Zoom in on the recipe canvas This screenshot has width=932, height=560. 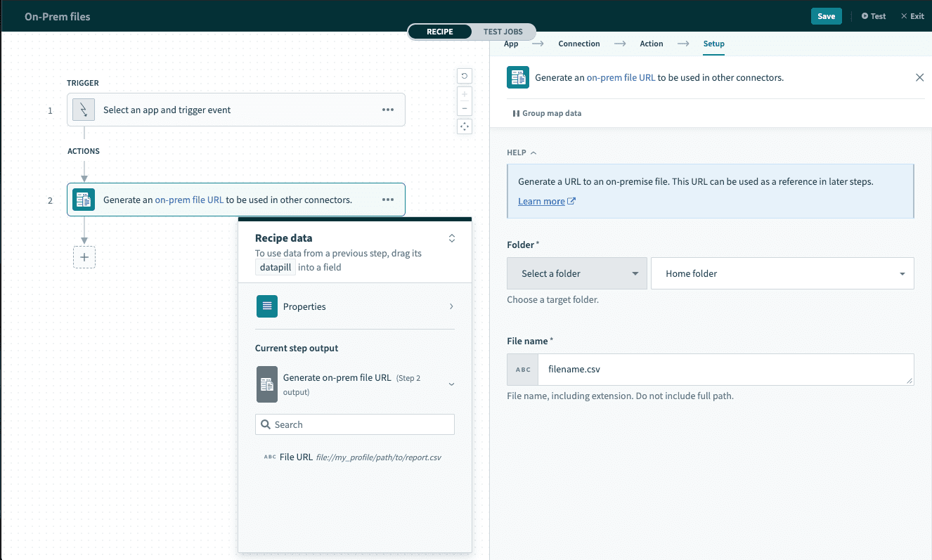pos(465,95)
